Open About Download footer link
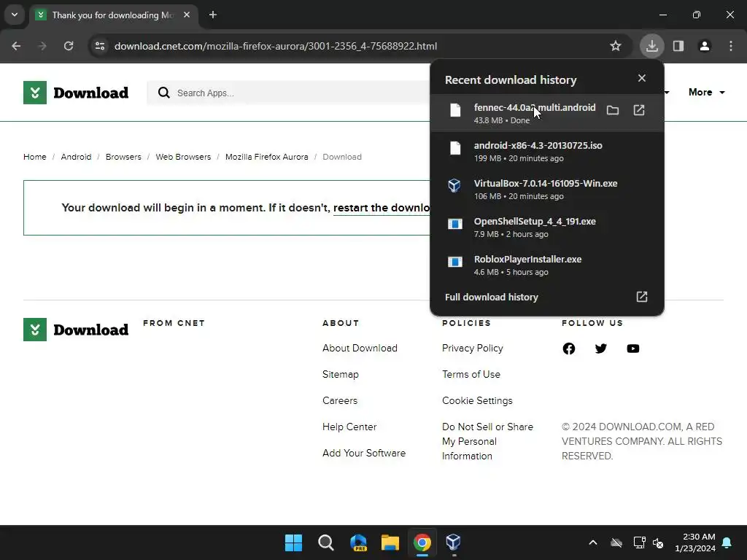This screenshot has width=747, height=560. tap(360, 348)
